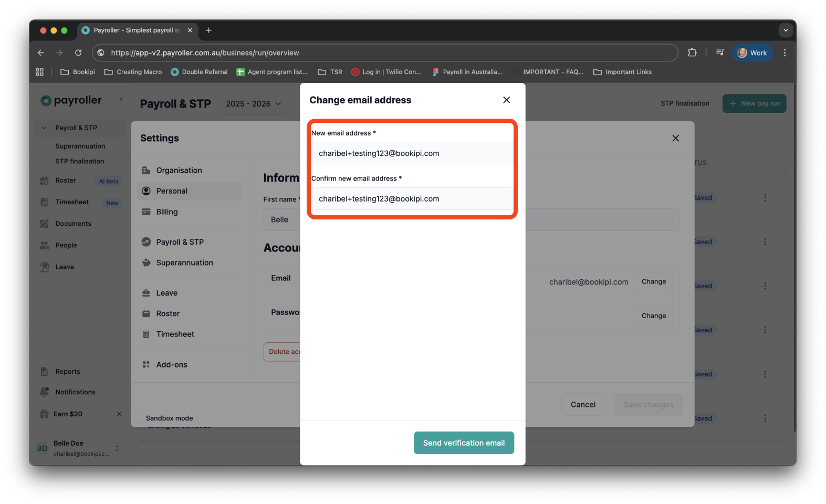Toggle Sandbox mode checkbox
826x504 pixels.
(139, 418)
